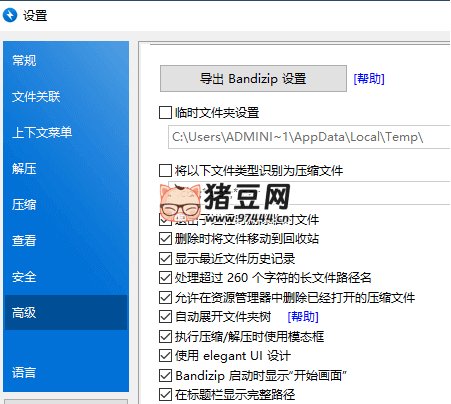Toggle 显示最近文件历史记录 checkbox
The width and height of the screenshot is (451, 404).
pyautogui.click(x=165, y=258)
